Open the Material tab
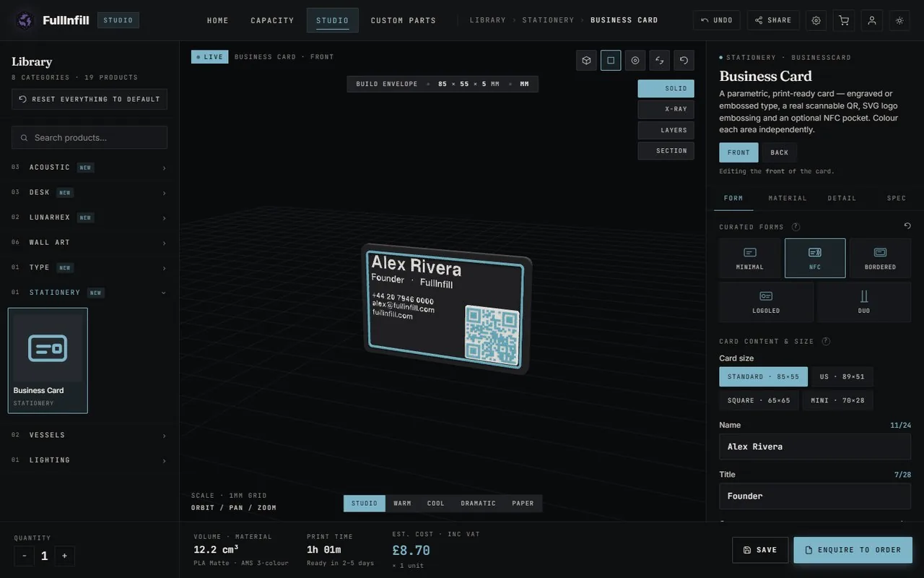The width and height of the screenshot is (924, 578). tap(788, 198)
